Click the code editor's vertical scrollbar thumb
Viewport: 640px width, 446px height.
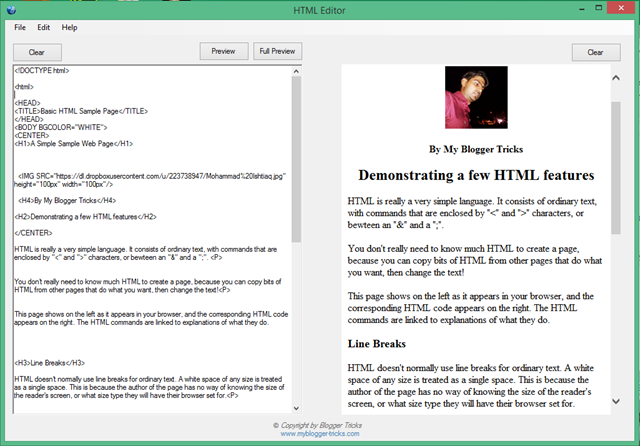(296, 160)
